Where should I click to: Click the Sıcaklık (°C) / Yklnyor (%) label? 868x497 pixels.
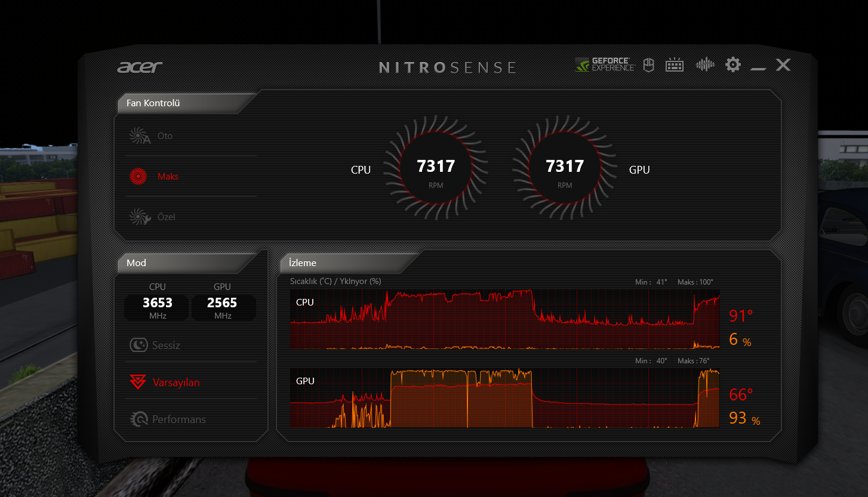pos(335,281)
